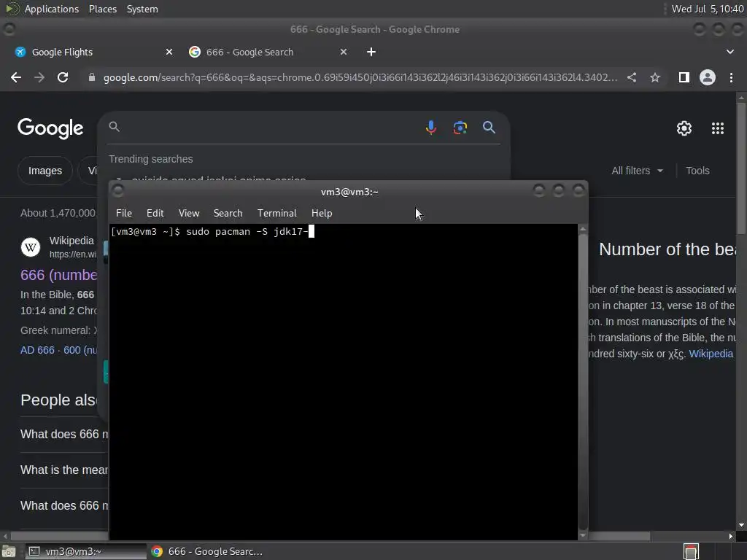
Task: Submit search with blue magnifier
Action: click(489, 127)
